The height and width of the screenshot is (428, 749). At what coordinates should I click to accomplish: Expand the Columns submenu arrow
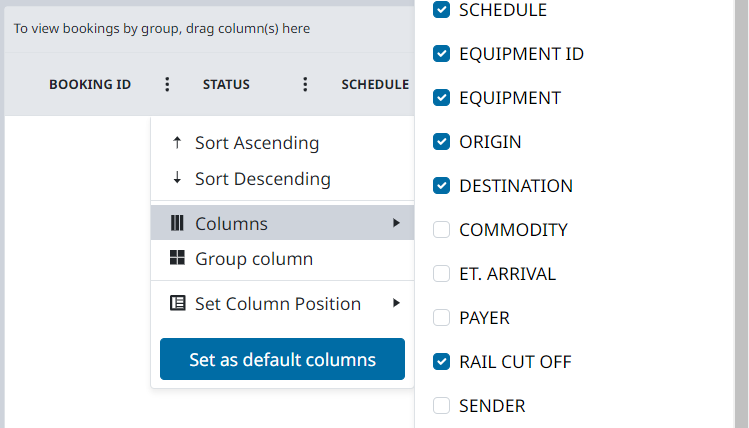[x=397, y=223]
